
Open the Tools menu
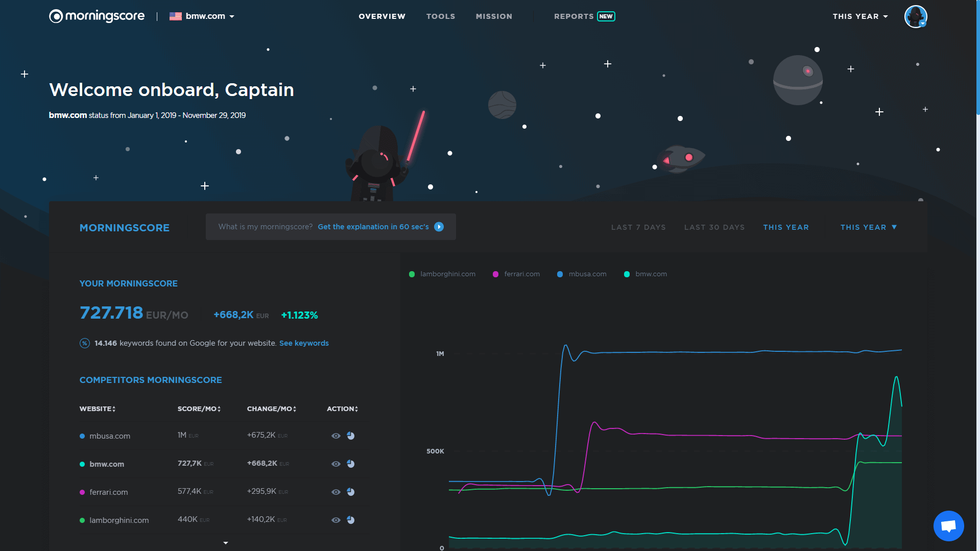pyautogui.click(x=441, y=16)
